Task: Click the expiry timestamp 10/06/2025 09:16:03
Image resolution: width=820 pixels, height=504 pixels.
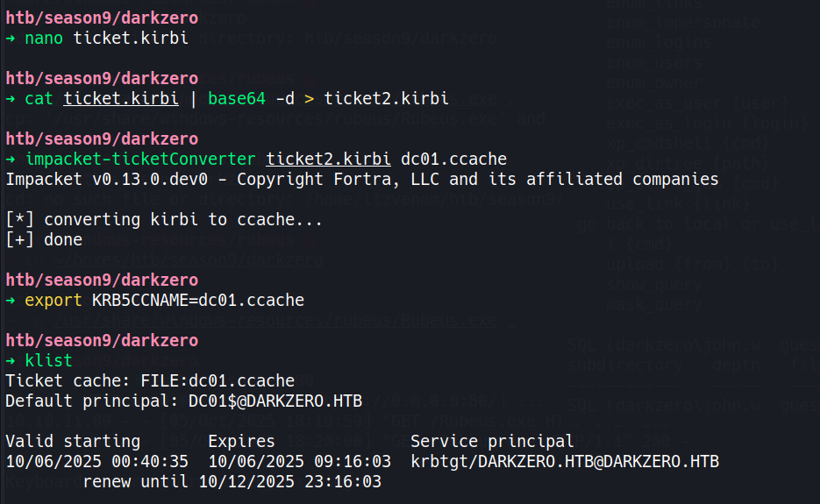Action: [x=299, y=461]
